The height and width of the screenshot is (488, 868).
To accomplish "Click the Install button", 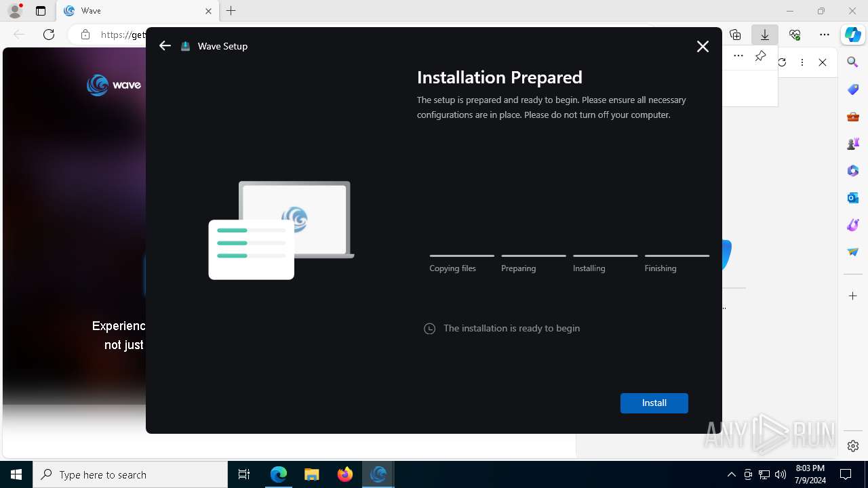I will click(654, 403).
